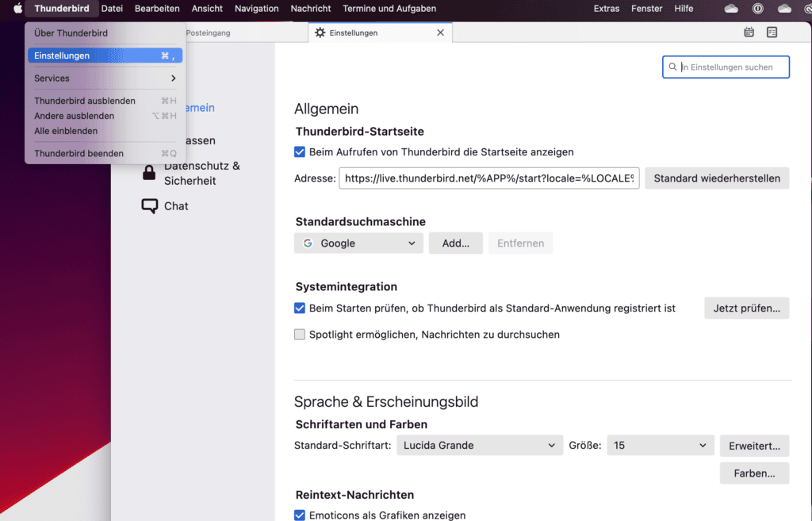Screen dimensions: 812x521
Task: Open the Apple menu logo
Action: point(18,9)
